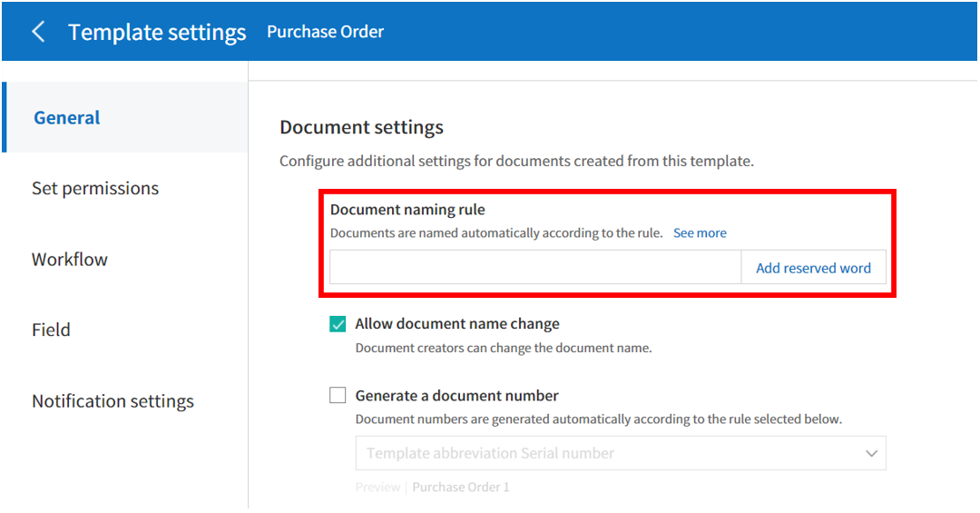
Task: Expand numbering rules via the chevron arrow
Action: [x=871, y=454]
